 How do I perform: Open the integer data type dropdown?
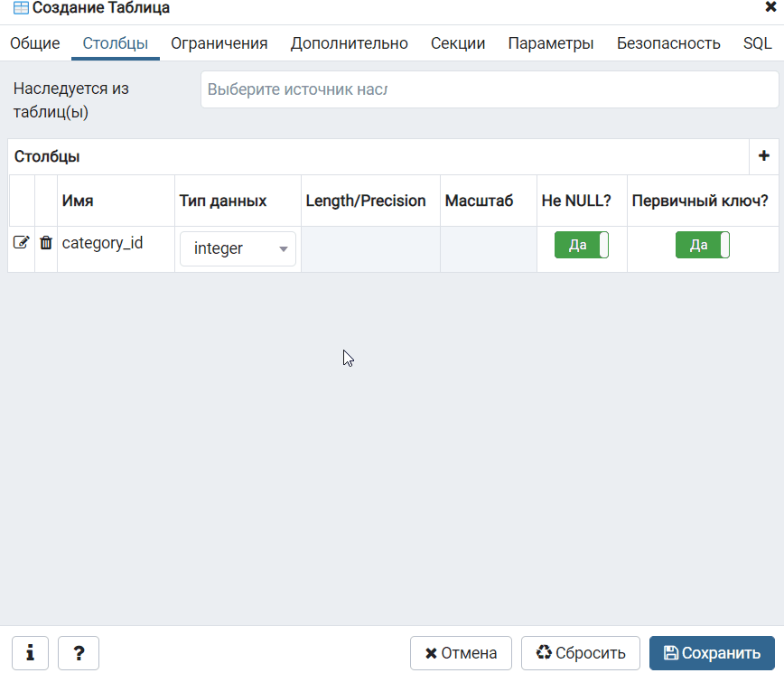(238, 248)
